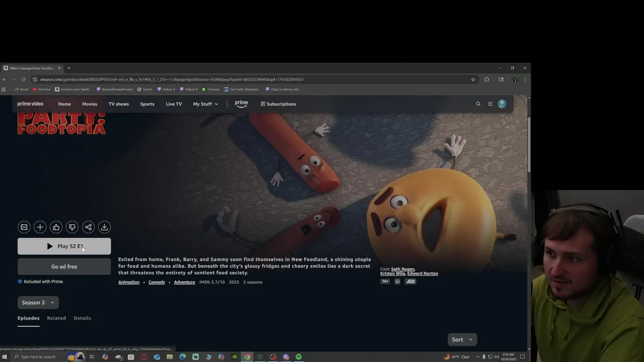Image resolution: width=644 pixels, height=362 pixels.
Task: Open Prime Video search magnifier
Action: pos(478,104)
